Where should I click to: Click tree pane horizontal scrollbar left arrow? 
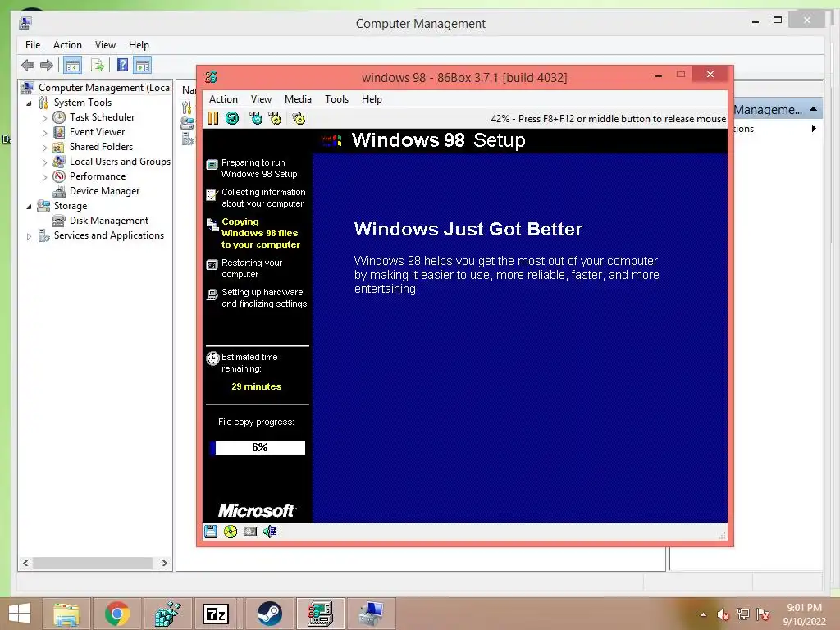pos(25,563)
